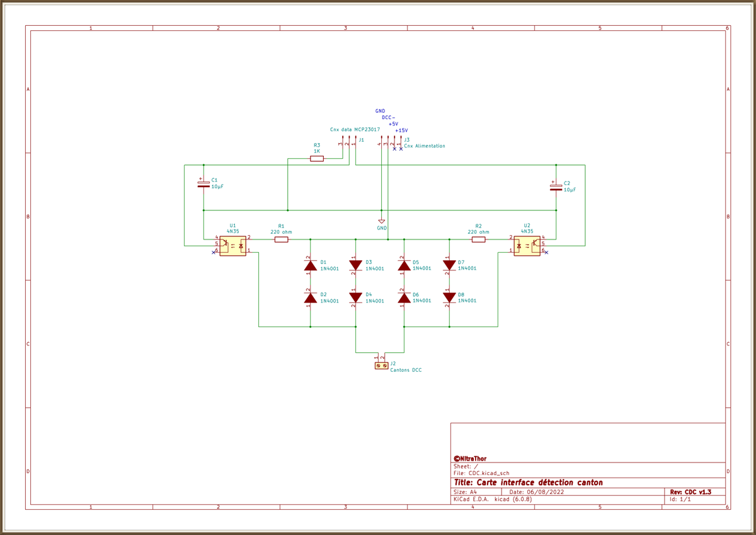
Task: Pick the D5 diode symbol
Action: (x=404, y=266)
